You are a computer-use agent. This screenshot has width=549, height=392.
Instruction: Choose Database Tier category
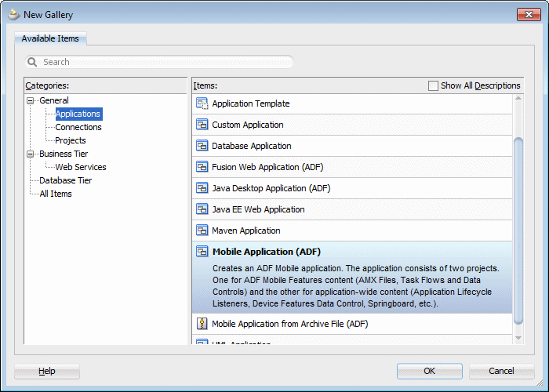(66, 180)
